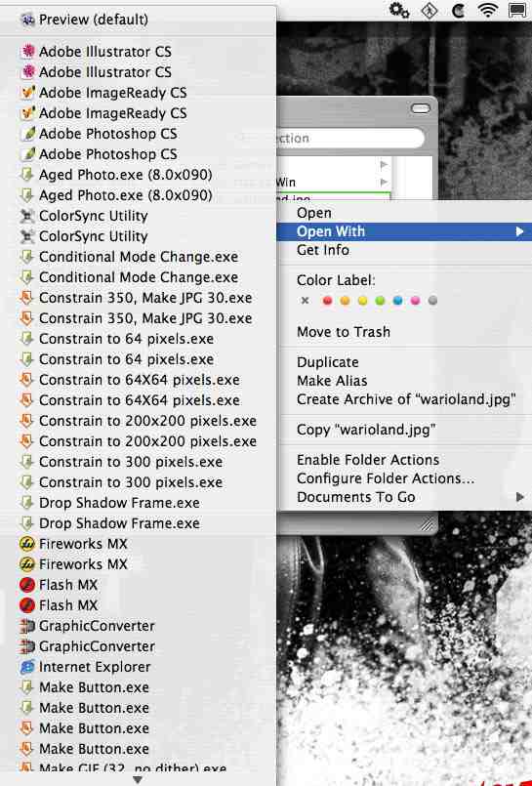Open the gears script menu bar icon

click(399, 10)
